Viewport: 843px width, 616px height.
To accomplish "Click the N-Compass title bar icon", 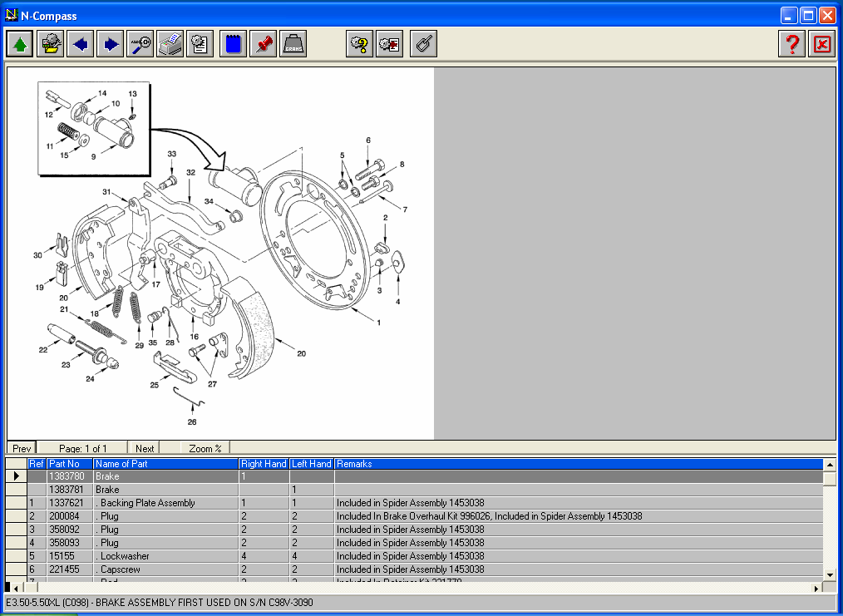I will [x=12, y=15].
